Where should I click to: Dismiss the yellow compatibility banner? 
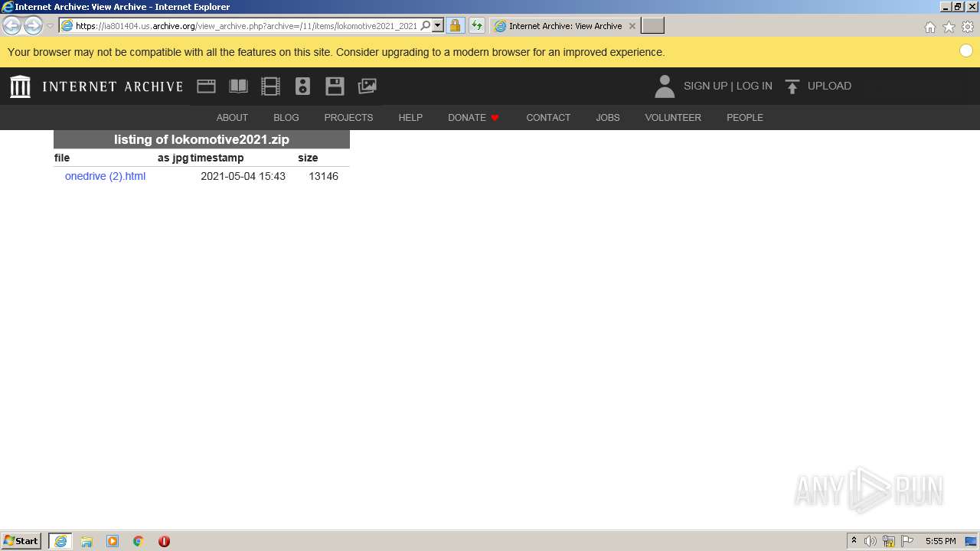[x=965, y=51]
